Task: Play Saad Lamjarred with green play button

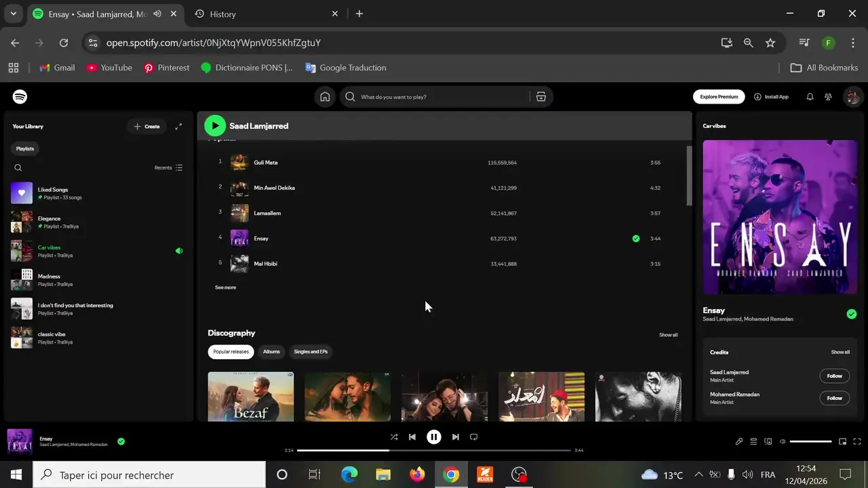Action: 215,125
